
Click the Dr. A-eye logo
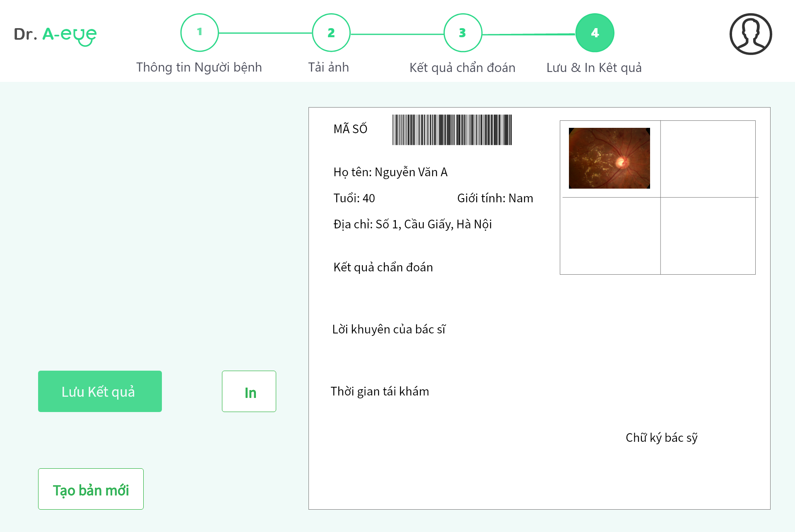click(55, 35)
